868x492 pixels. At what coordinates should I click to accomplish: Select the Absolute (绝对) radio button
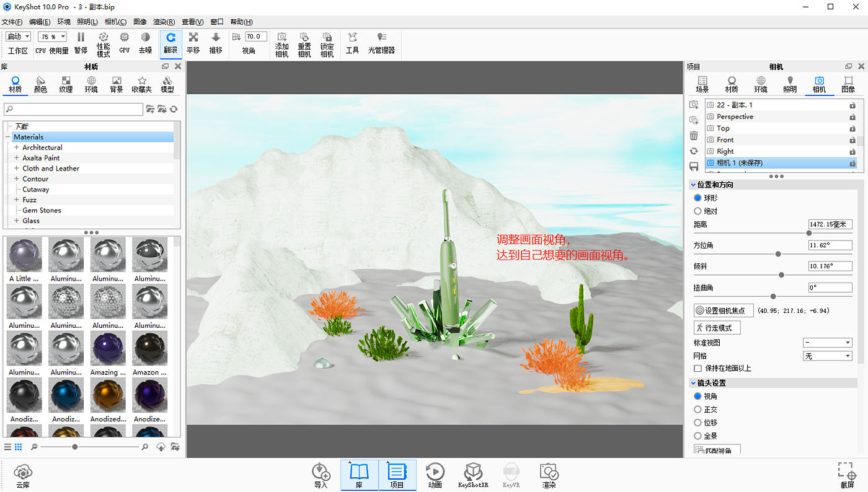698,211
